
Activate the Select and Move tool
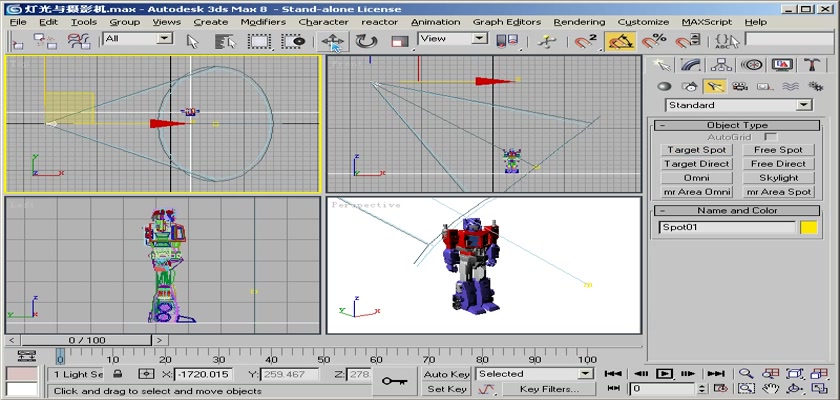332,41
